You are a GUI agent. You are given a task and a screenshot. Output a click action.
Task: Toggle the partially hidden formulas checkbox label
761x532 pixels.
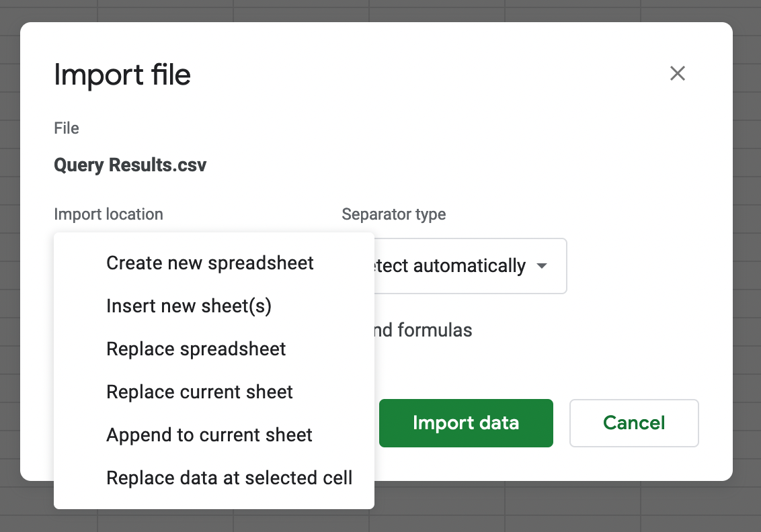click(424, 330)
